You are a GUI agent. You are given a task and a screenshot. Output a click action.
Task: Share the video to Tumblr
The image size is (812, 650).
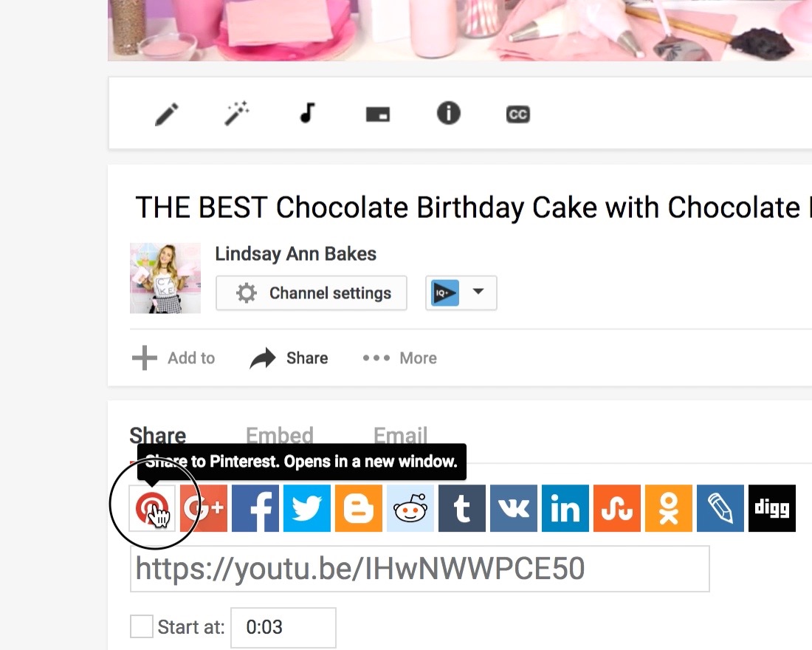point(462,508)
